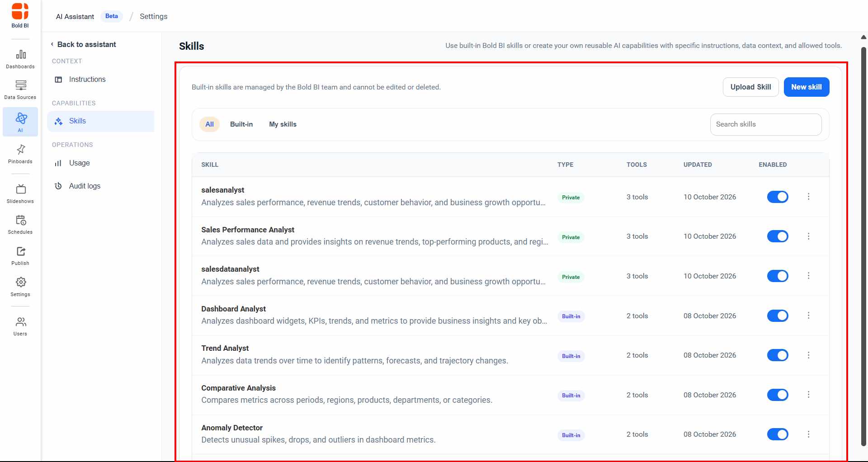Screen dimensions: 868x462
Task: Click the Search skills input field
Action: pos(766,124)
